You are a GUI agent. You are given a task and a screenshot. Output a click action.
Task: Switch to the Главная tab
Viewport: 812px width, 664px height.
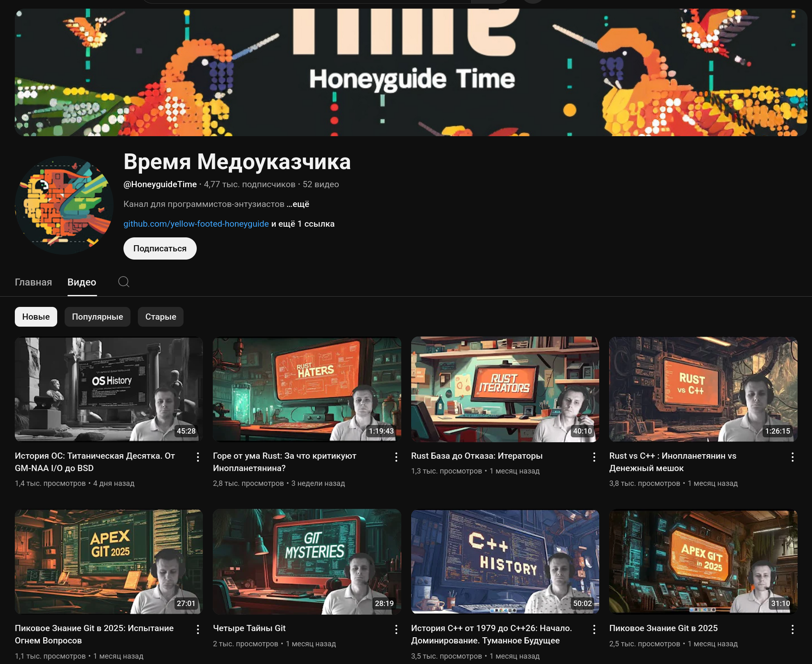33,282
